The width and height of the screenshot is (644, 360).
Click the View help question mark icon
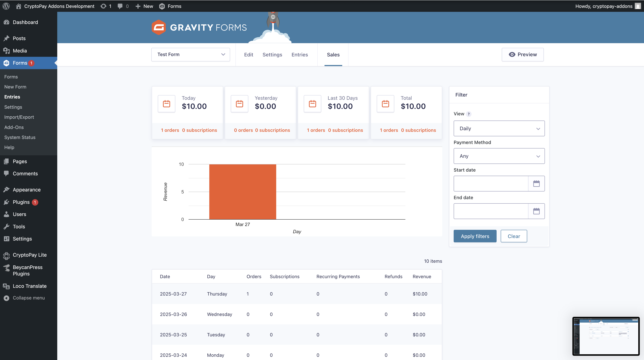coord(469,114)
